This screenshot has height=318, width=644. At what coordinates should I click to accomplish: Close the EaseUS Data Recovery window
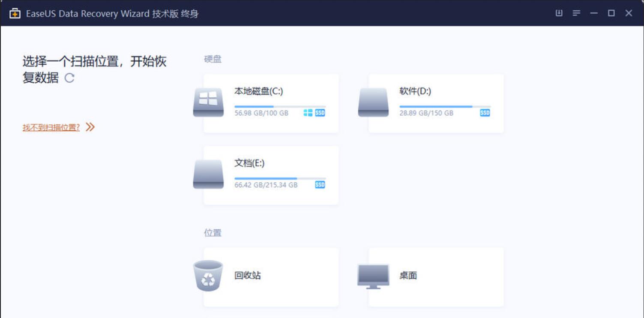pyautogui.click(x=629, y=13)
